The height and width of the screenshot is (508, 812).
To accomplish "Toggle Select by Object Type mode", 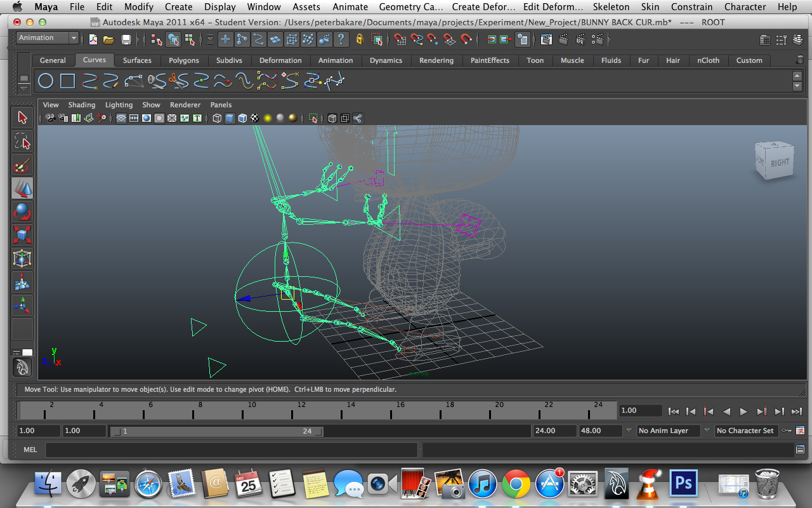I will point(173,39).
